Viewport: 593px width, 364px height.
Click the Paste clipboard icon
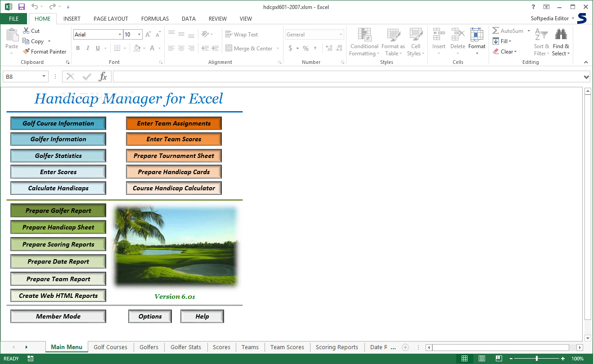click(x=12, y=36)
